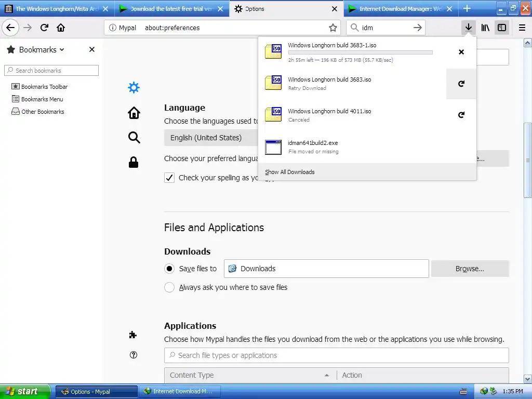Switch to Internet Download Manager tab
532x399 pixels.
pos(401,9)
